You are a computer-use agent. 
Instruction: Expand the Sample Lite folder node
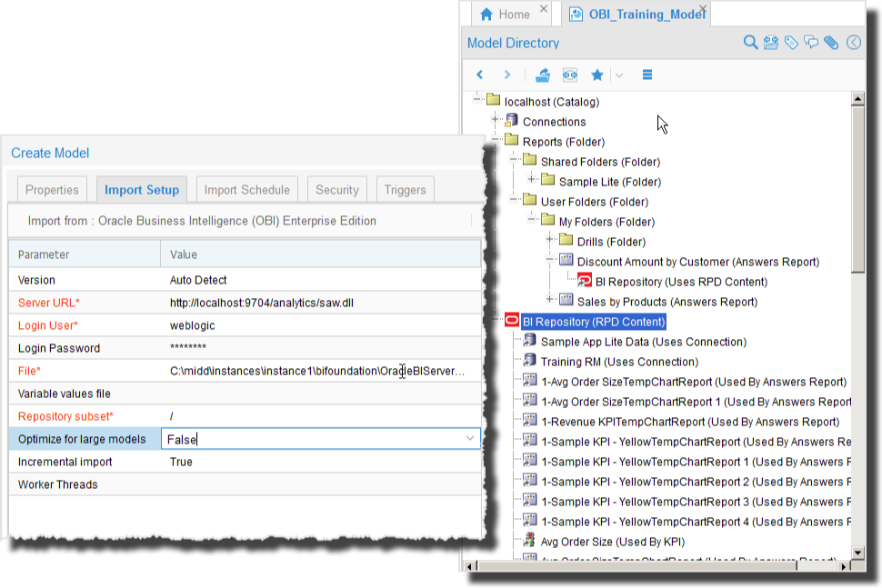tap(531, 181)
